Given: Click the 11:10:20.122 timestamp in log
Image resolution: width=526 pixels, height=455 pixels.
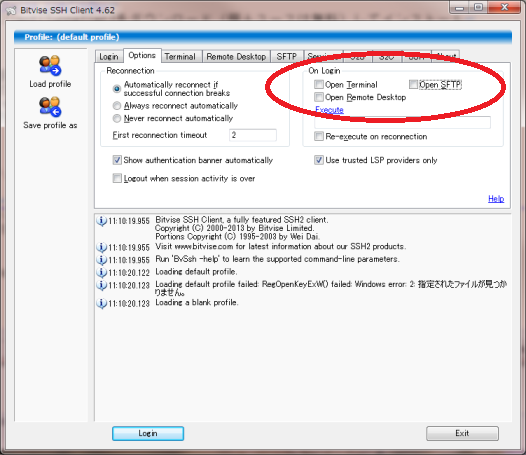Looking at the screenshot, I should click(x=129, y=272).
